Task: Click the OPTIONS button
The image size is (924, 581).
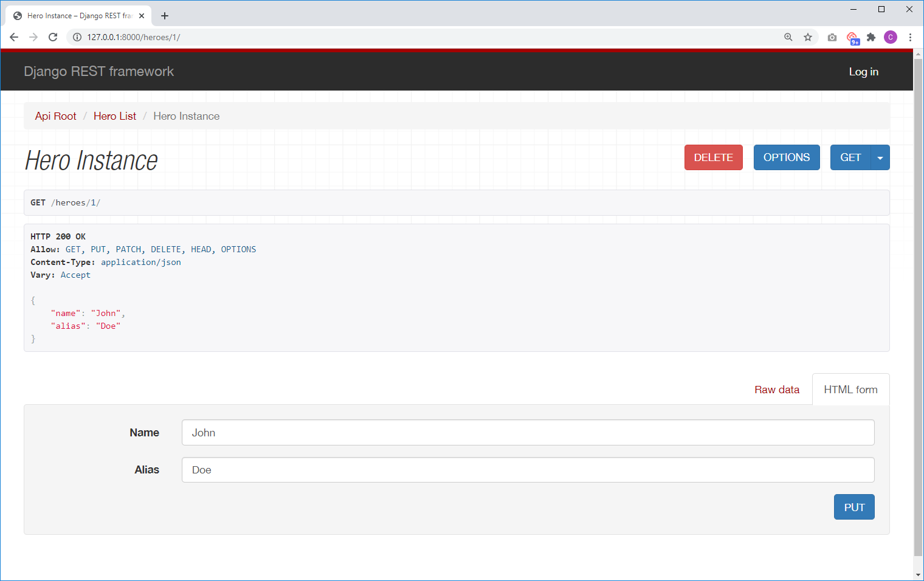Action: pos(787,157)
